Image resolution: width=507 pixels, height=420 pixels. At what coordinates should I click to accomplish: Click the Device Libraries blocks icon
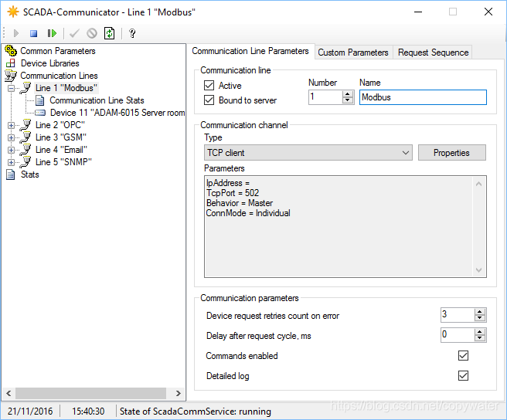[x=11, y=63]
